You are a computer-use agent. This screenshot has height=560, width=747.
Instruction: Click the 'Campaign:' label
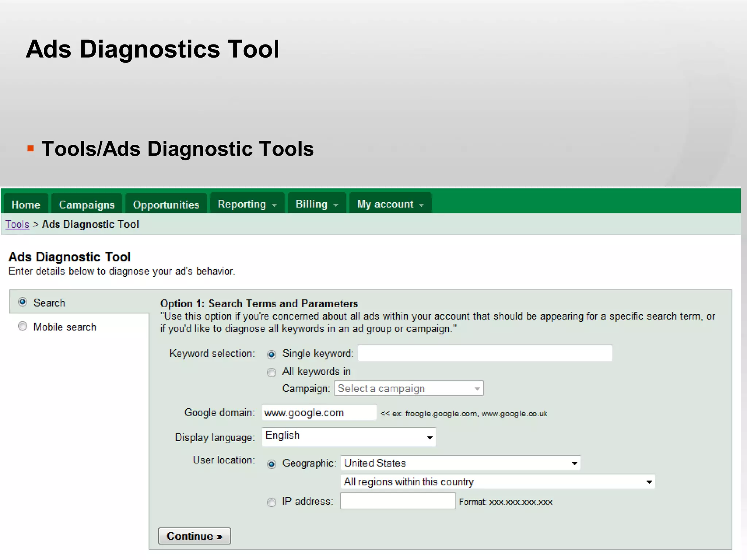306,389
